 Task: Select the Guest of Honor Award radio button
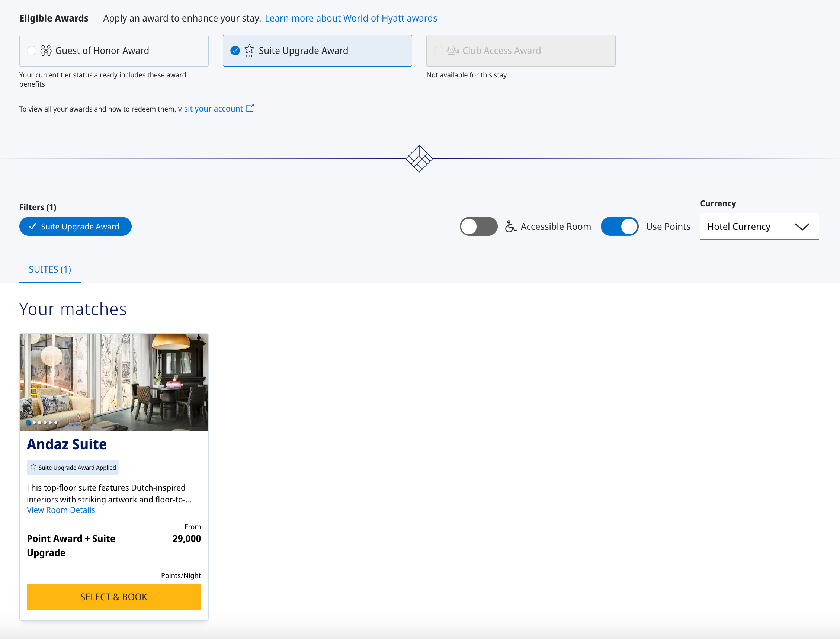(32, 51)
